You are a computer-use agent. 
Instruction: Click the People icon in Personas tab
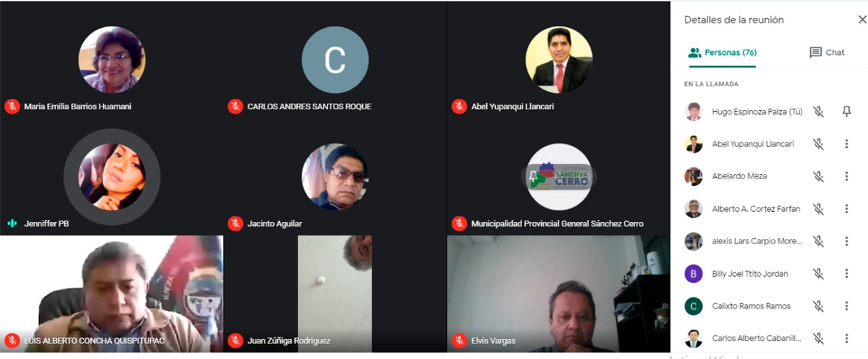[694, 52]
